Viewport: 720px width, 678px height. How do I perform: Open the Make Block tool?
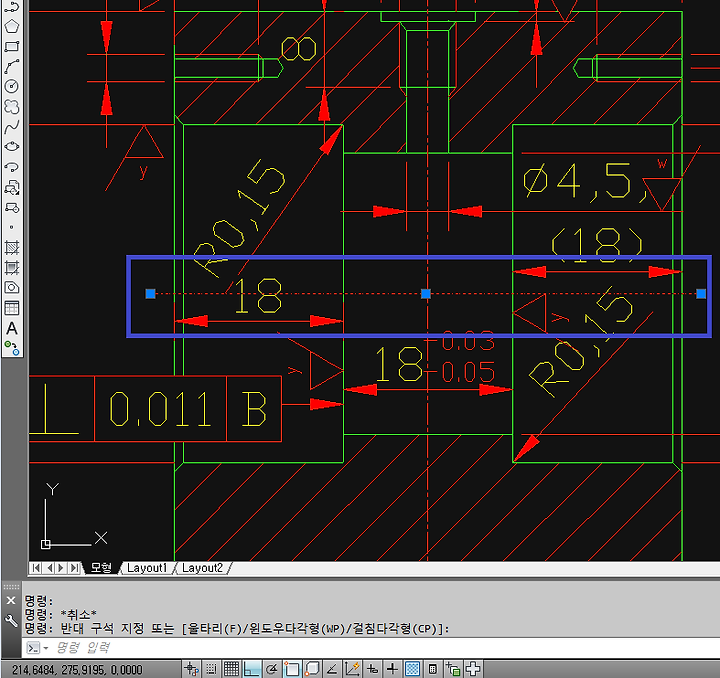11,207
